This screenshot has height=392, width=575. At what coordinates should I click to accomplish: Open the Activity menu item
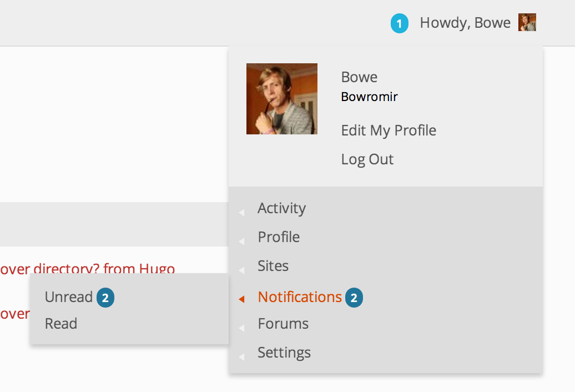coord(281,208)
